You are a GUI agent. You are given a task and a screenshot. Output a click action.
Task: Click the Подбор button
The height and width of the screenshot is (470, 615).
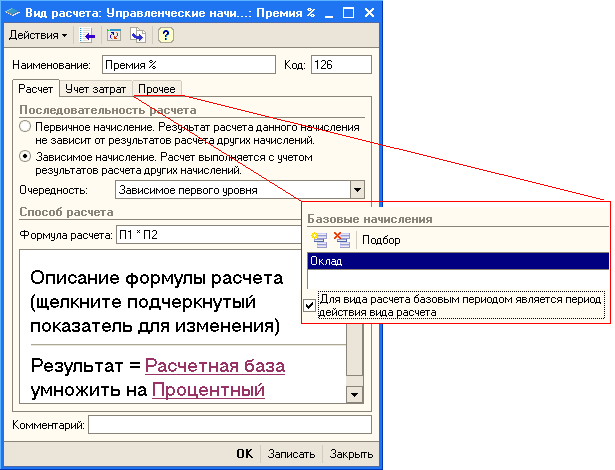(380, 240)
